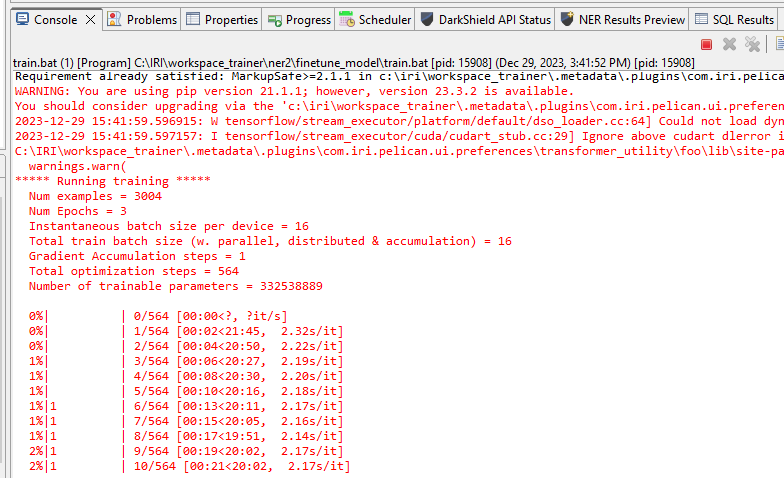Click the 'Num examples = 3004' line
Image resolution: width=784 pixels, height=478 pixels.
[95, 196]
